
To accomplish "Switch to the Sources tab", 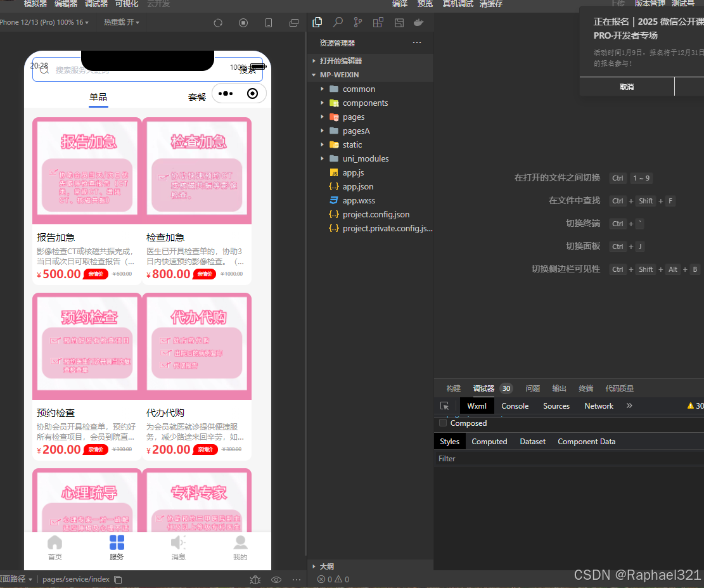I will 556,406.
